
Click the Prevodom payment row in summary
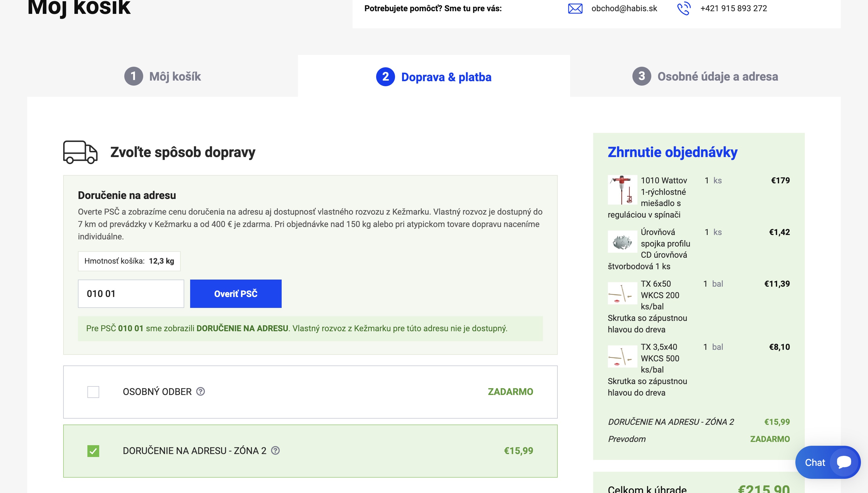point(699,439)
